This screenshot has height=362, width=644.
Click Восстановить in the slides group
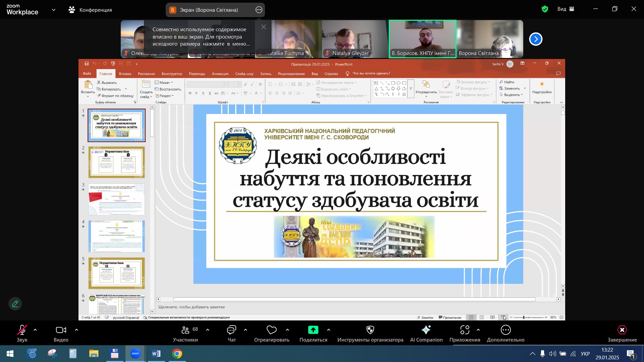(168, 89)
